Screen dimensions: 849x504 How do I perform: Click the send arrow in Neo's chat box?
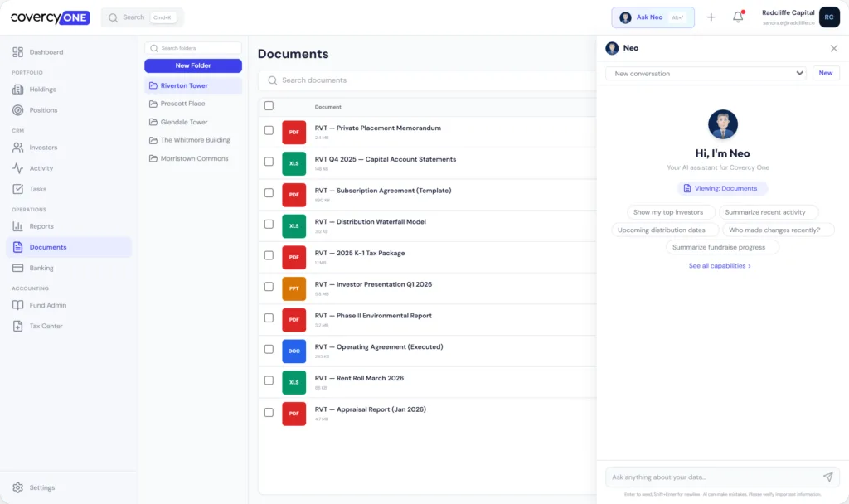(x=827, y=477)
